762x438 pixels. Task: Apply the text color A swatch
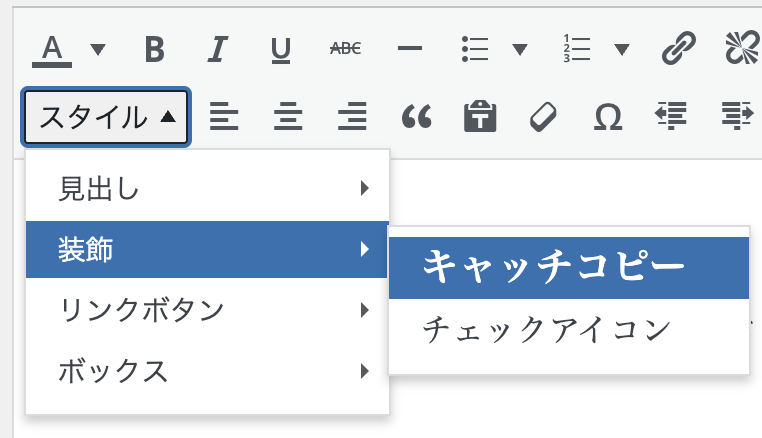point(53,49)
